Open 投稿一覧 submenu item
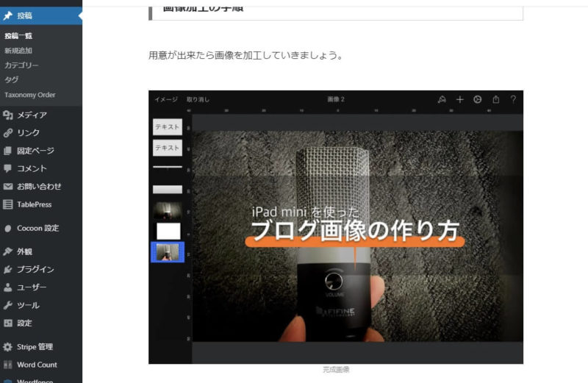The height and width of the screenshot is (383, 588). pyautogui.click(x=18, y=36)
